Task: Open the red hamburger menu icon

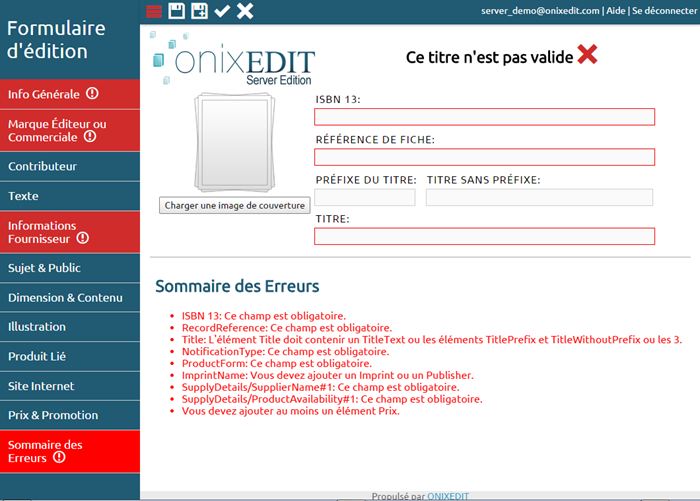Action: (154, 11)
